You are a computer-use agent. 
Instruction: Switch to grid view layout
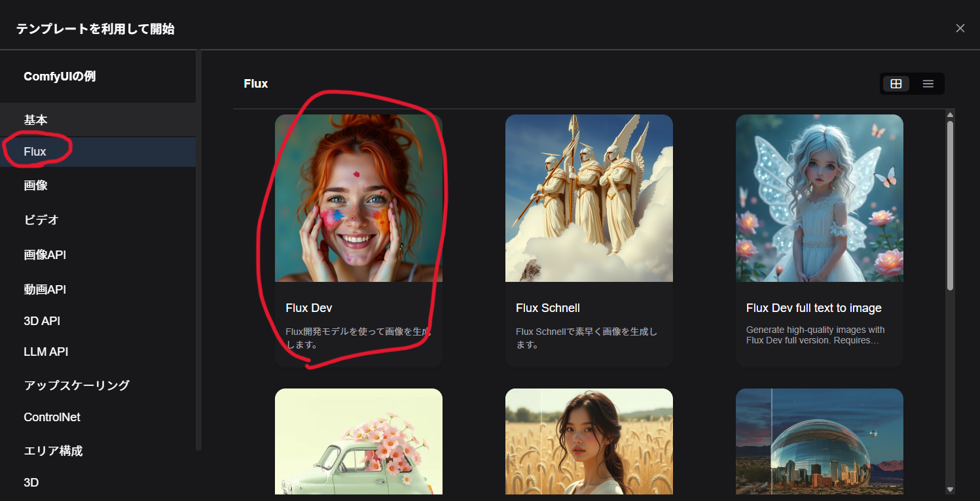pyautogui.click(x=896, y=84)
